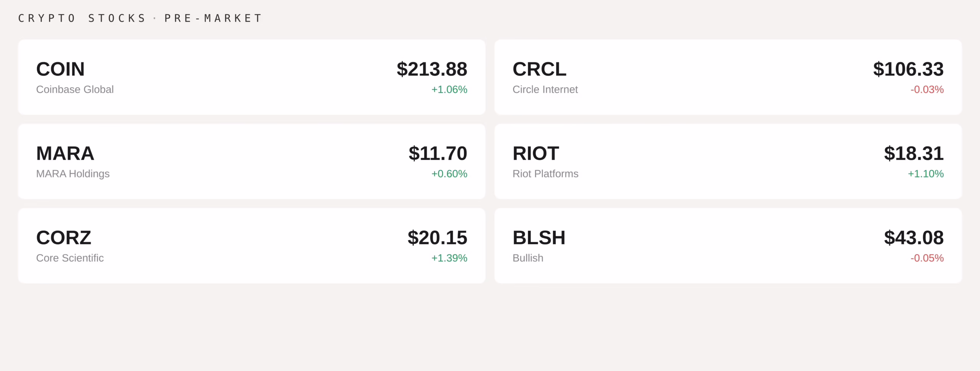Click COIN's +1.06% change percentage
Viewport: 980px width, 371px height.
coord(449,89)
